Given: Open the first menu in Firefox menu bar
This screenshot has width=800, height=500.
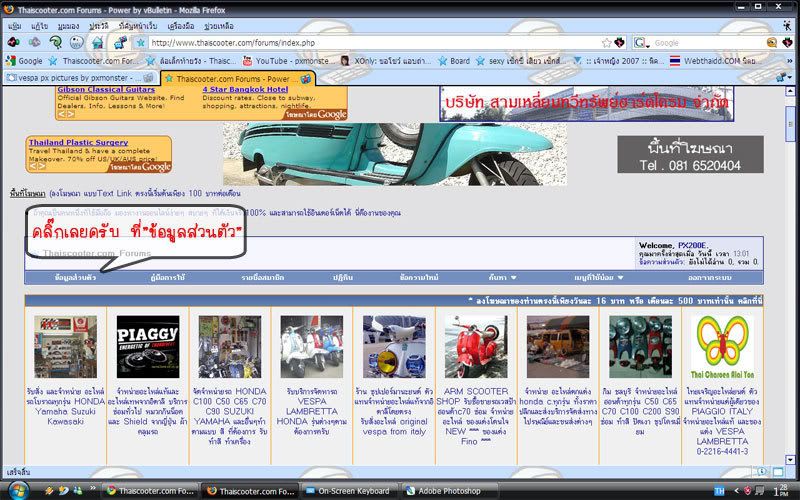Looking at the screenshot, I should (15, 26).
